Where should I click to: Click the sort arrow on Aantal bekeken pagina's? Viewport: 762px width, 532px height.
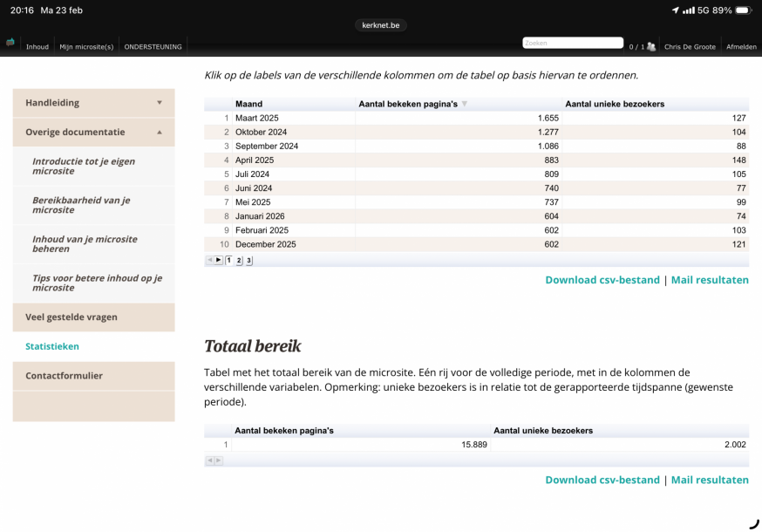point(465,105)
